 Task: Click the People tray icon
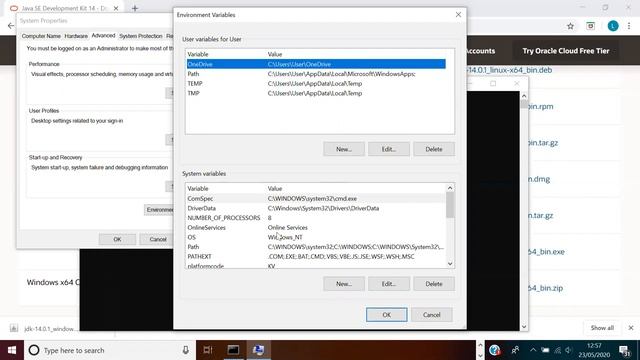(x=515, y=350)
